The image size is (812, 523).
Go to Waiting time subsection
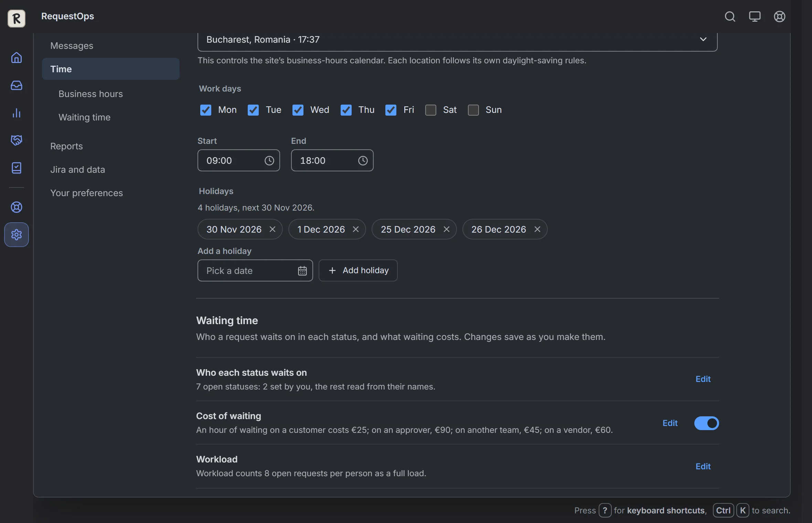[x=115, y=117]
